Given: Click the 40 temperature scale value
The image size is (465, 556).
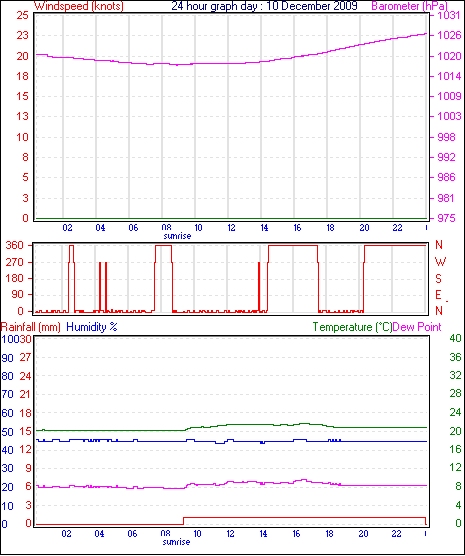Looking at the screenshot, I should pyautogui.click(x=455, y=338).
